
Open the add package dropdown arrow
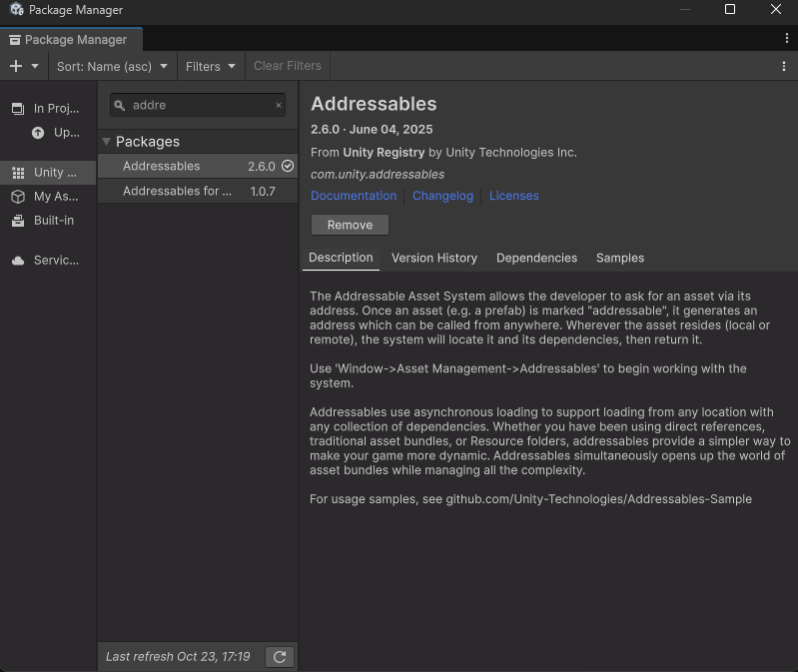[35, 66]
